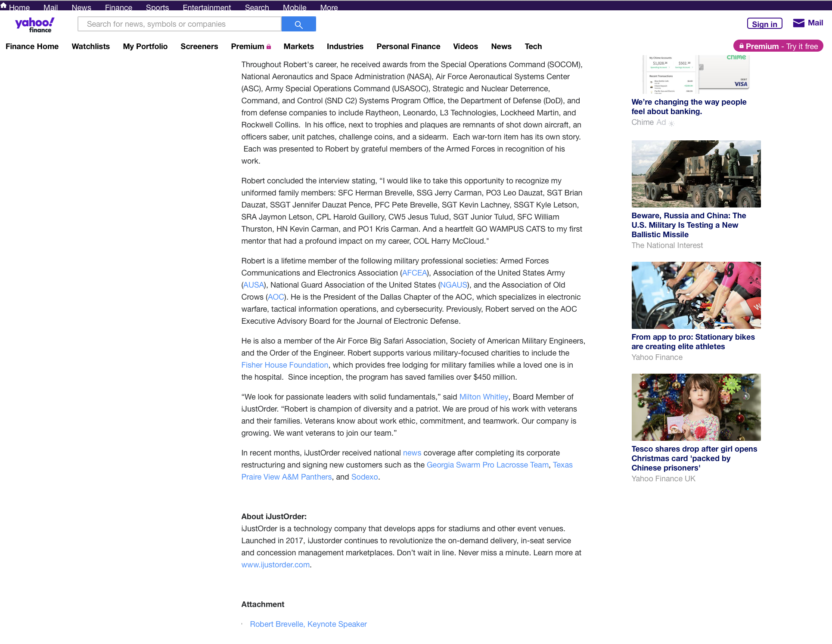Click 'The National Interest' source text

tap(667, 245)
